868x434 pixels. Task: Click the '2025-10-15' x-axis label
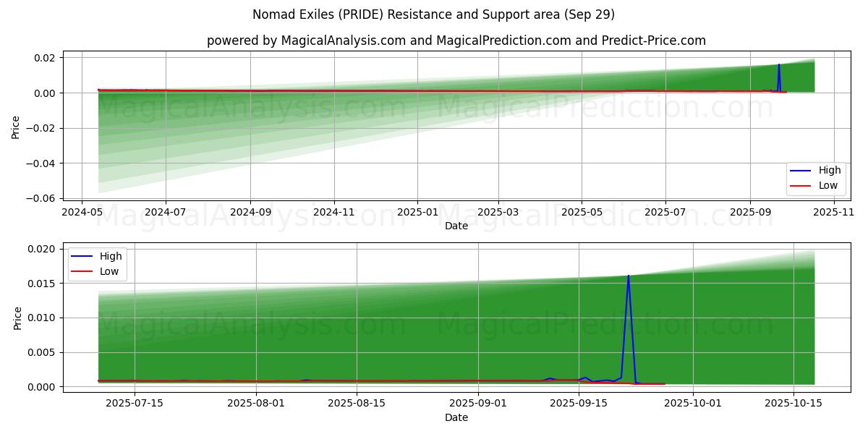(x=793, y=404)
